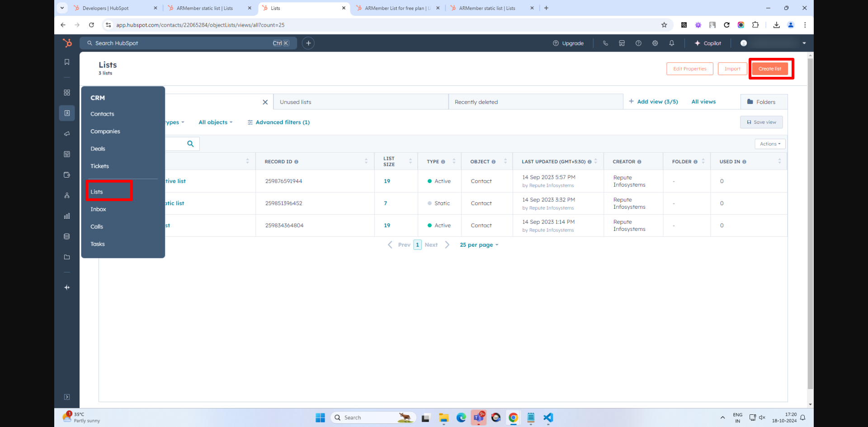Open the Chrome tab search dropdown arrow
Viewport: 868px width, 427px height.
tap(62, 8)
